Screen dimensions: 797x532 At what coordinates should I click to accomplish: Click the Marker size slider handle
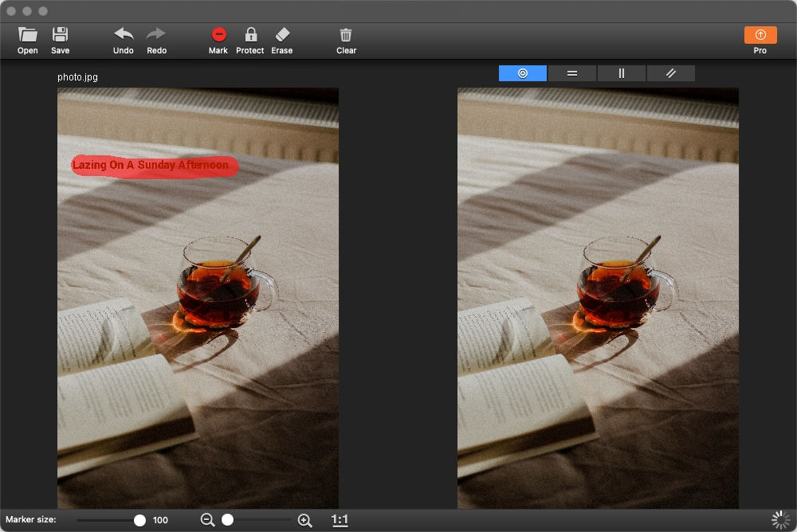139,520
